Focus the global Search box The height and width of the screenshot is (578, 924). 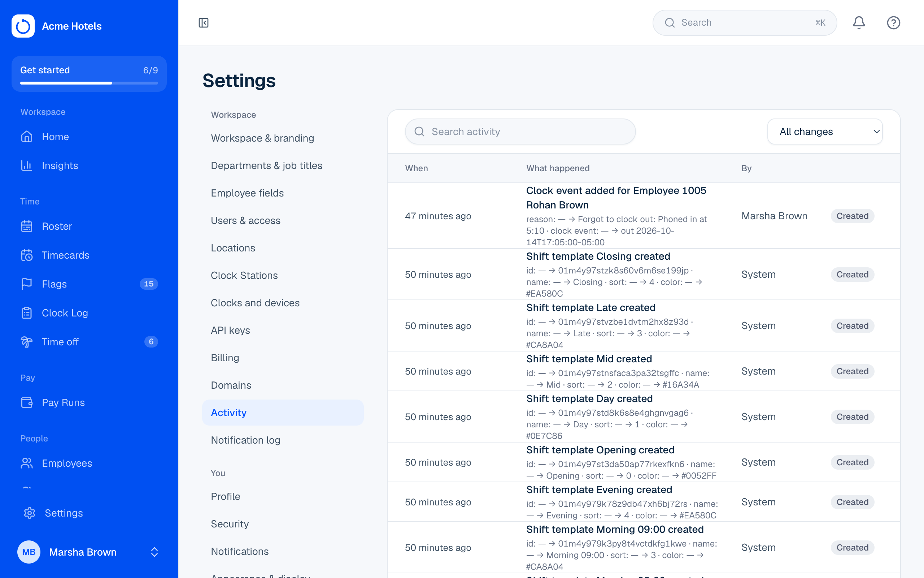click(745, 23)
